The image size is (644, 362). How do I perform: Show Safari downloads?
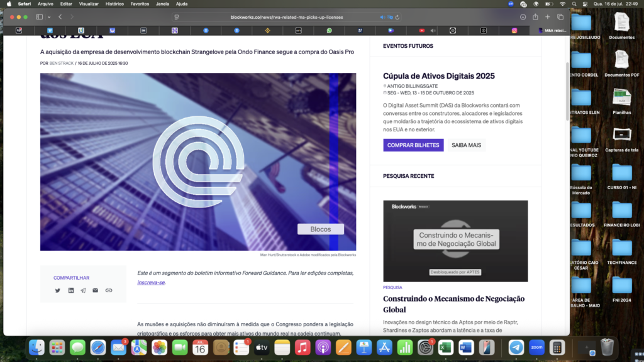tap(523, 17)
